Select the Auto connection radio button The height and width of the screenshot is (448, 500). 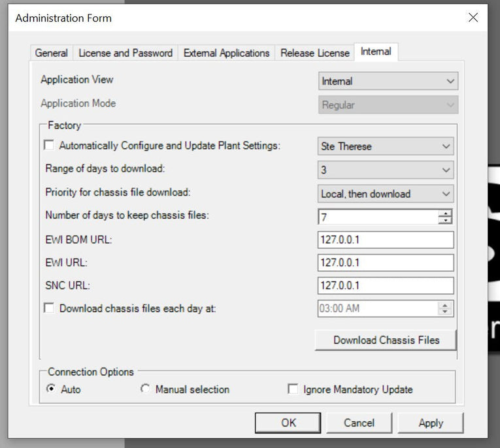click(51, 389)
